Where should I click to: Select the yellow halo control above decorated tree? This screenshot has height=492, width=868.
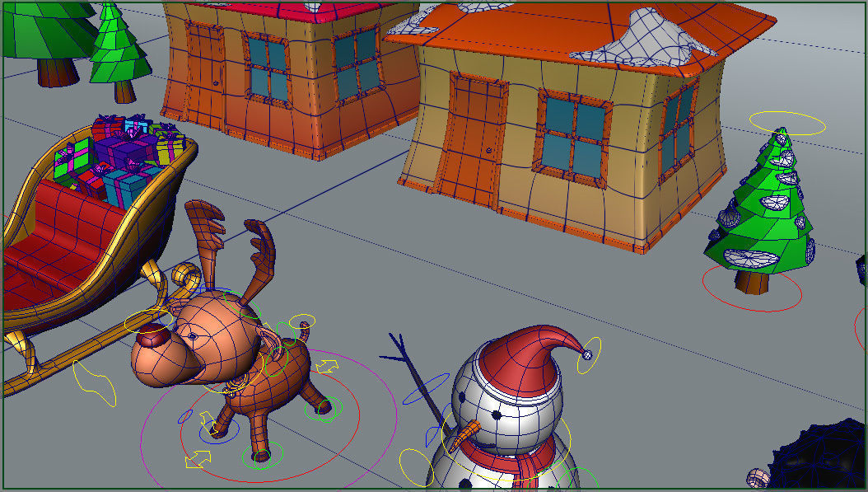point(787,123)
